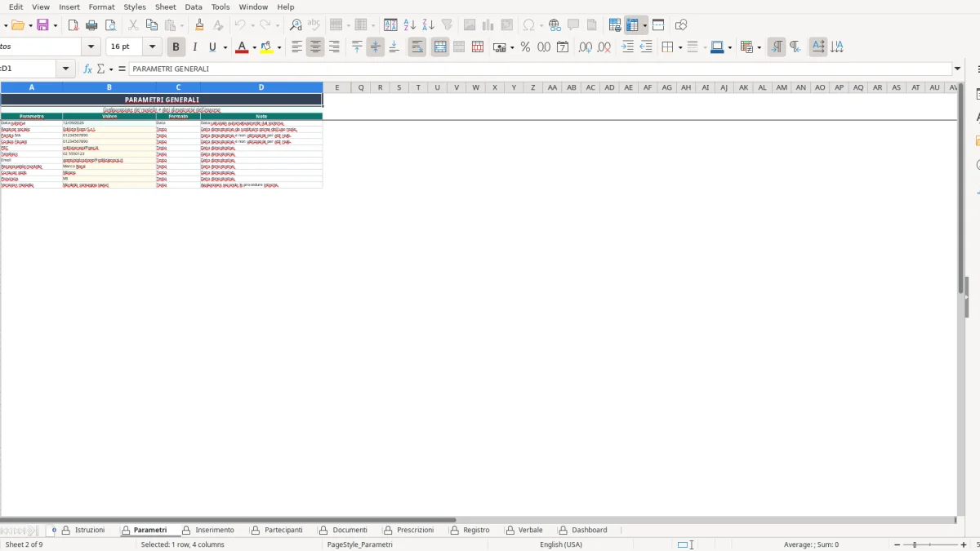Switch to the Verbale sheet tab
The width and height of the screenshot is (980, 551).
coord(530,530)
